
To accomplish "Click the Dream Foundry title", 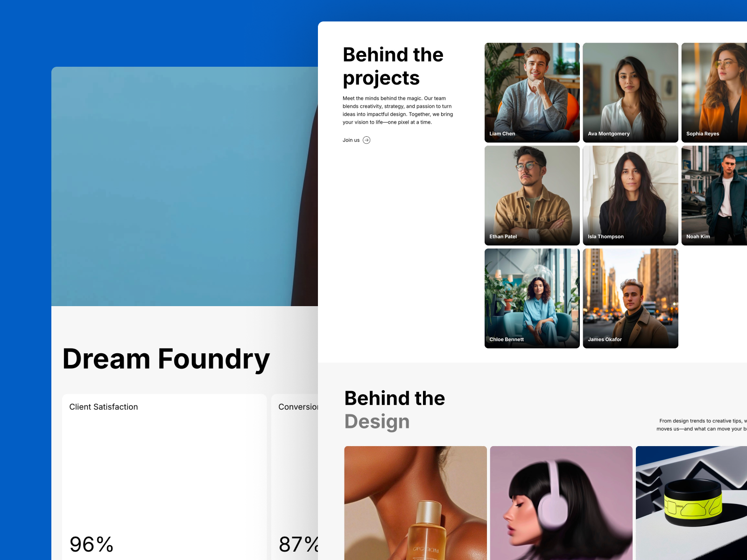I will click(x=166, y=359).
